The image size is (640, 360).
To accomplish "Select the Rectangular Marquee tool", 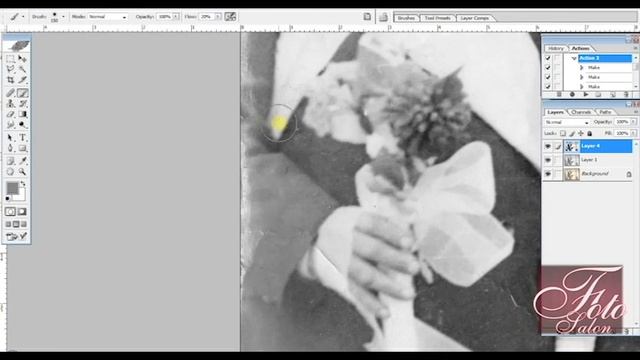I will pyautogui.click(x=11, y=59).
